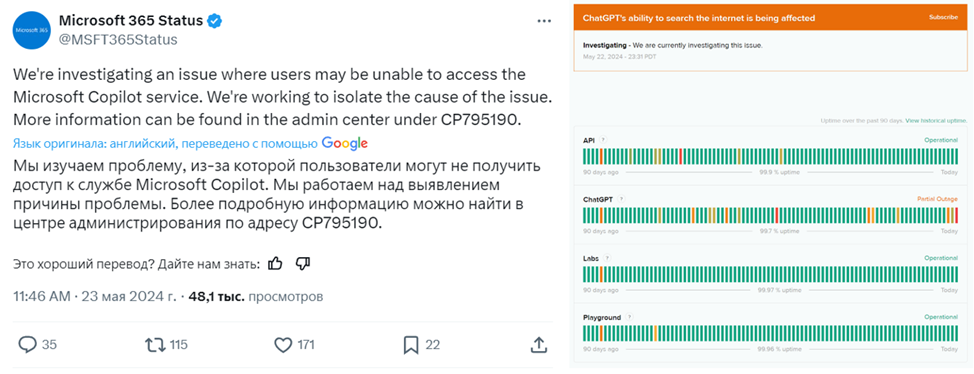Click the Subscribe button on incident banner
Screen dimensions: 974x374
click(943, 17)
